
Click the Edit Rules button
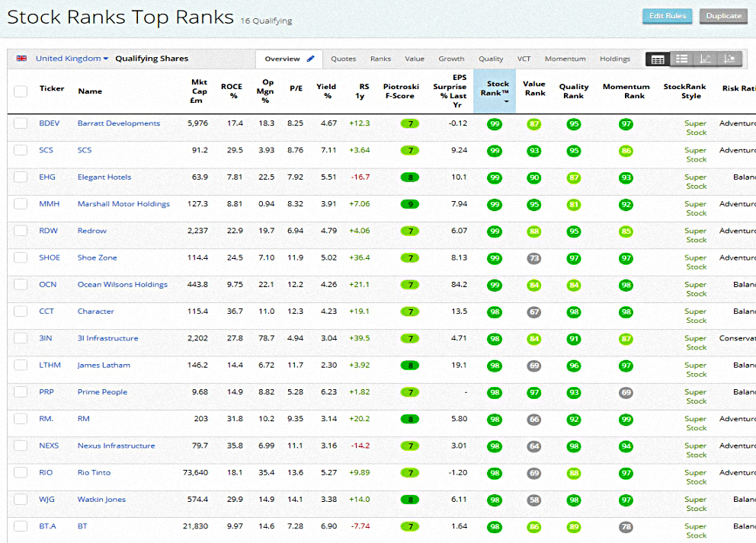[668, 16]
